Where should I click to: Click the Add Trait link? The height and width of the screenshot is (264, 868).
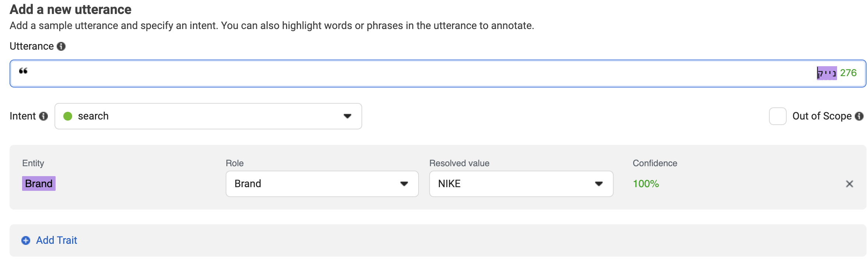(x=56, y=240)
